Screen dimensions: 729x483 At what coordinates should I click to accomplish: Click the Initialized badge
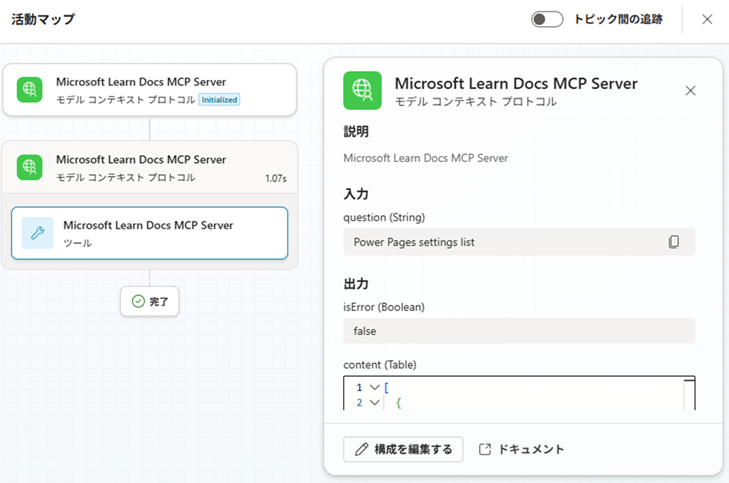(219, 99)
